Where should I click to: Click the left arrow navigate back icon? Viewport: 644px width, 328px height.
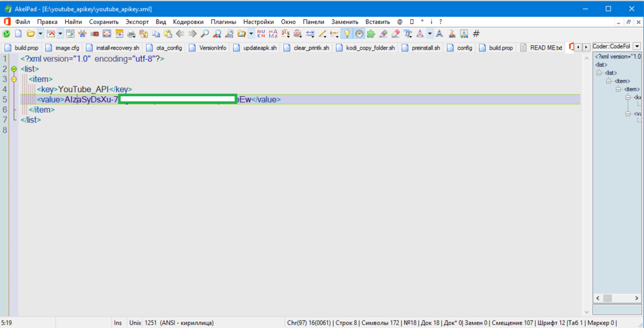[x=180, y=34]
